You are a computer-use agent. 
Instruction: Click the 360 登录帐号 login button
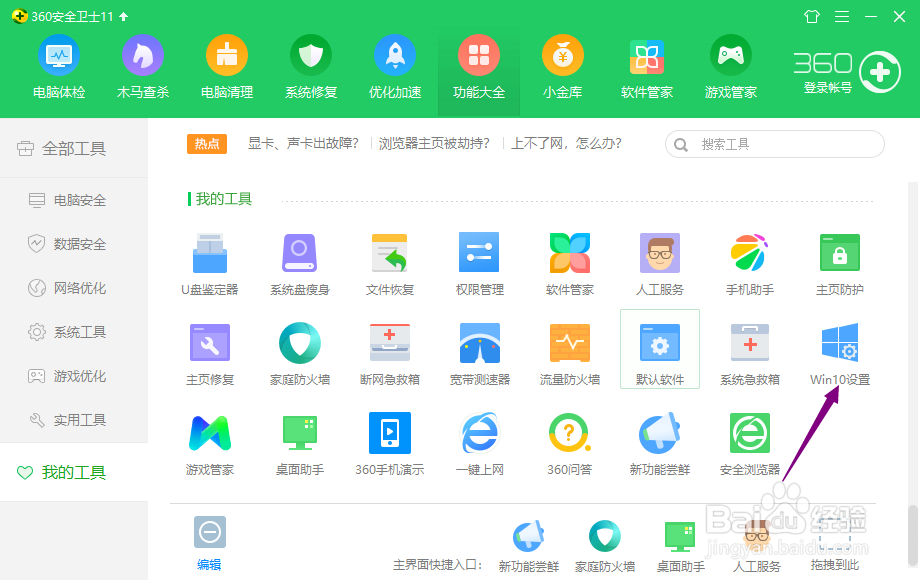(847, 72)
